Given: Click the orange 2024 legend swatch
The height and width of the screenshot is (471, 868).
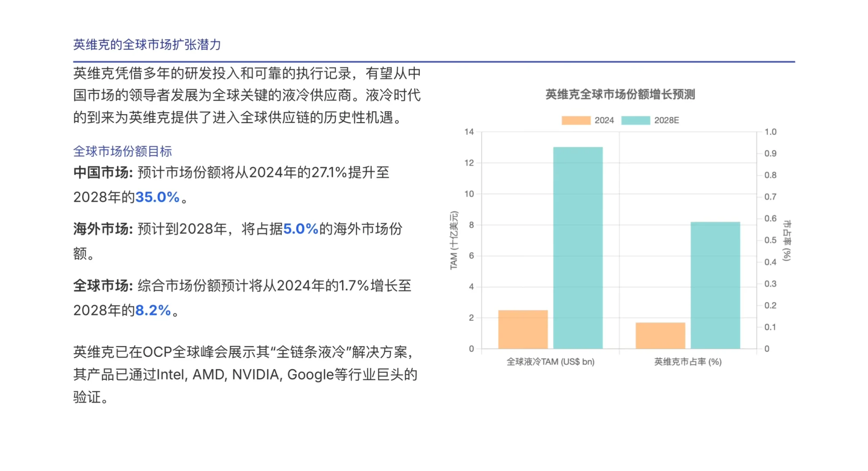Looking at the screenshot, I should (x=576, y=120).
